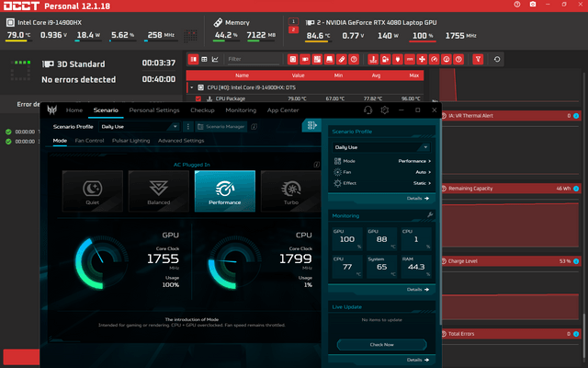Switch OCCT to graph view icon
The height and width of the screenshot is (368, 588).
(215, 59)
